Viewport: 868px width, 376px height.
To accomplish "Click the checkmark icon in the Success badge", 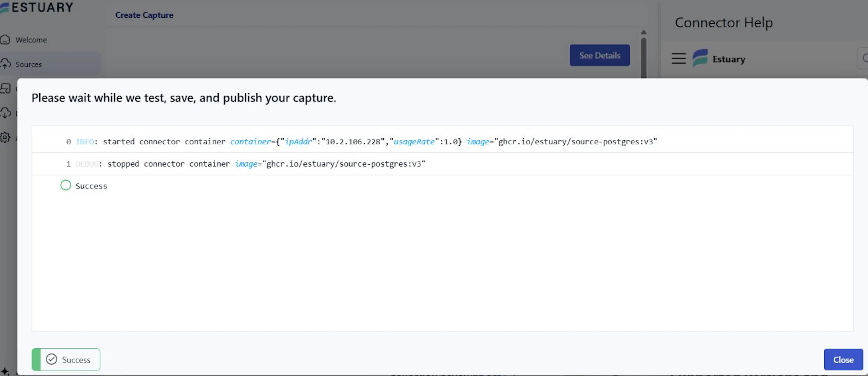I will pyautogui.click(x=52, y=359).
